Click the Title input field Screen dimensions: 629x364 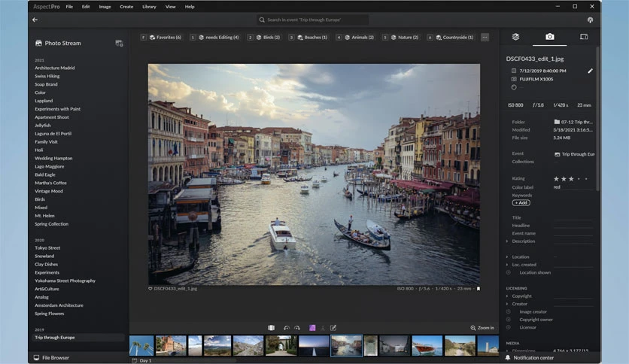(x=573, y=217)
